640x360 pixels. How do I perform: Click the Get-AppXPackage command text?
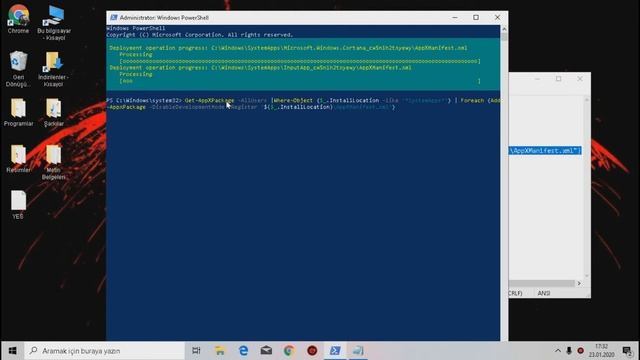(209, 100)
